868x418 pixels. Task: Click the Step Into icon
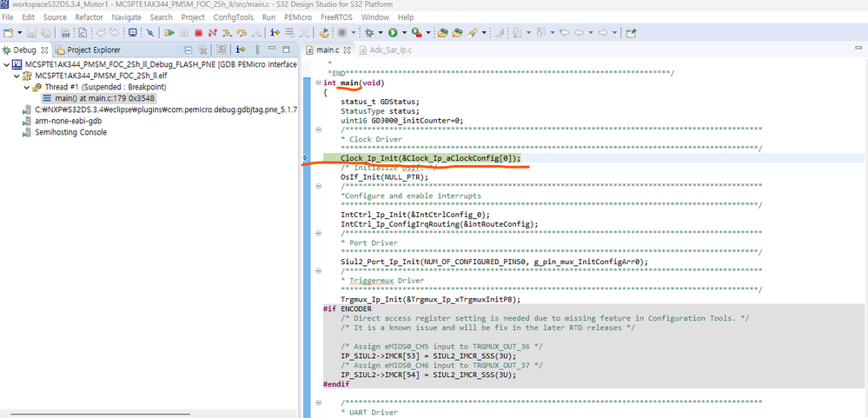coord(227,33)
